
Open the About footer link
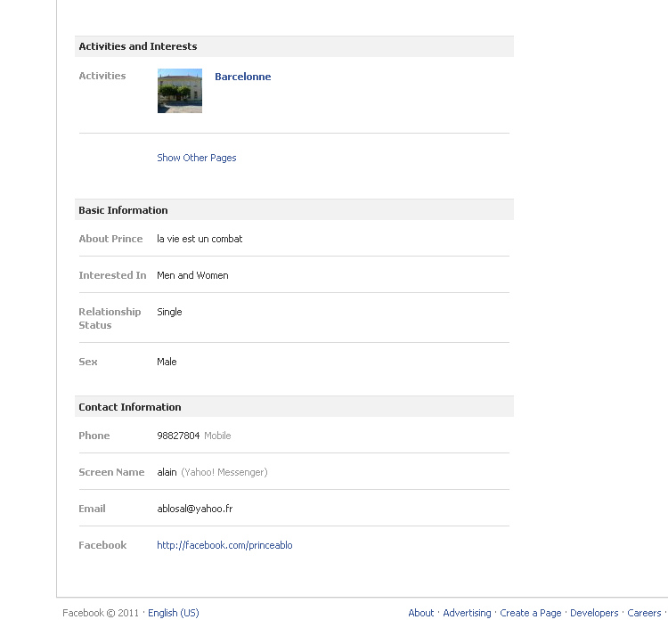click(x=420, y=614)
